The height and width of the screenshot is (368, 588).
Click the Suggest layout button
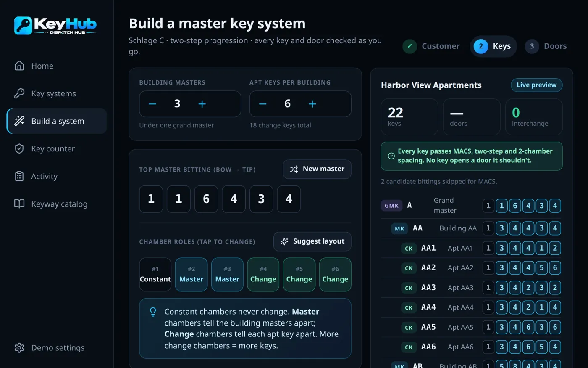[x=312, y=241]
